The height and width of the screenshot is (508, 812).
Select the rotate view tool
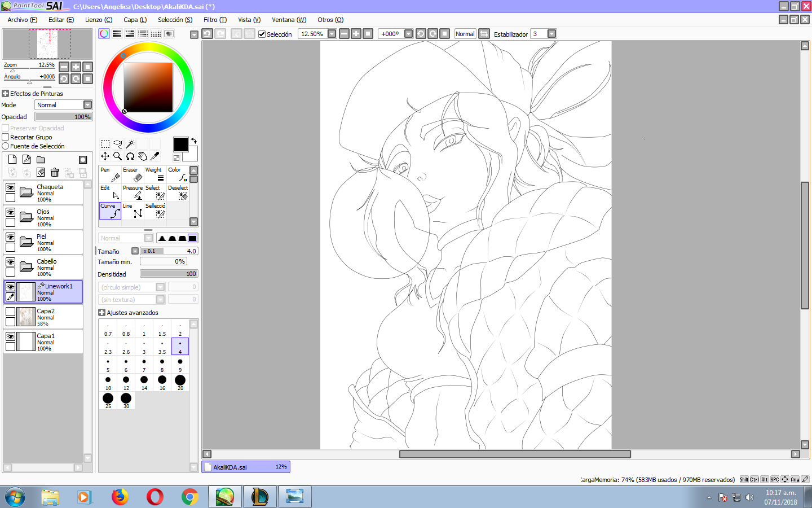[x=130, y=156]
